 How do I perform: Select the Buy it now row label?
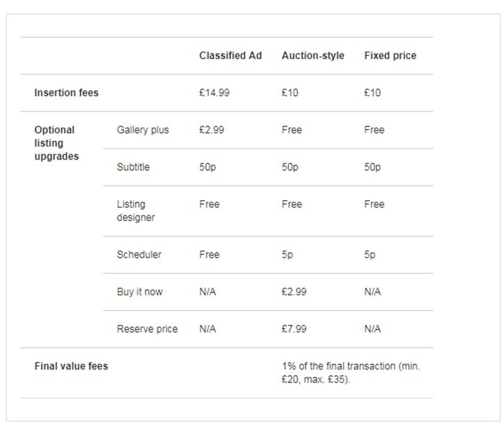pyautogui.click(x=140, y=292)
